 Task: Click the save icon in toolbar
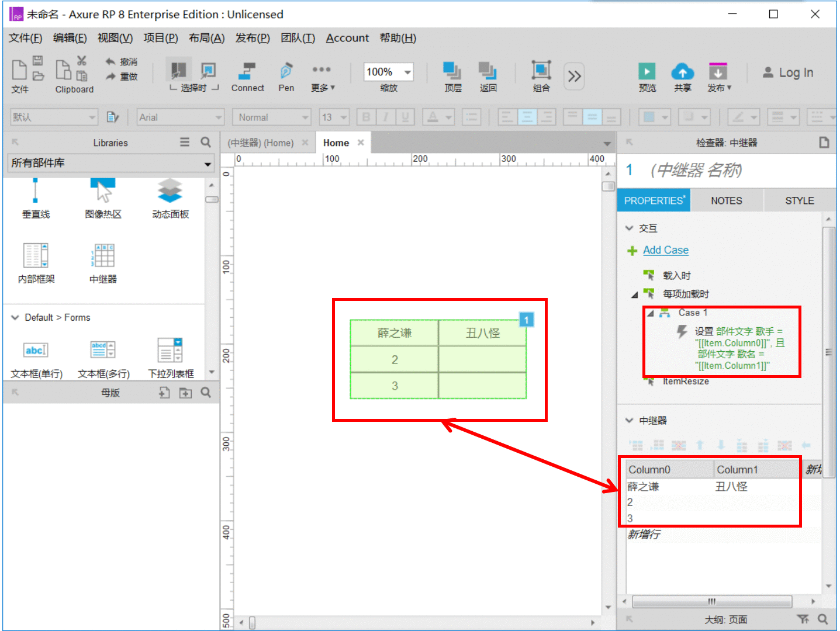pyautogui.click(x=37, y=60)
